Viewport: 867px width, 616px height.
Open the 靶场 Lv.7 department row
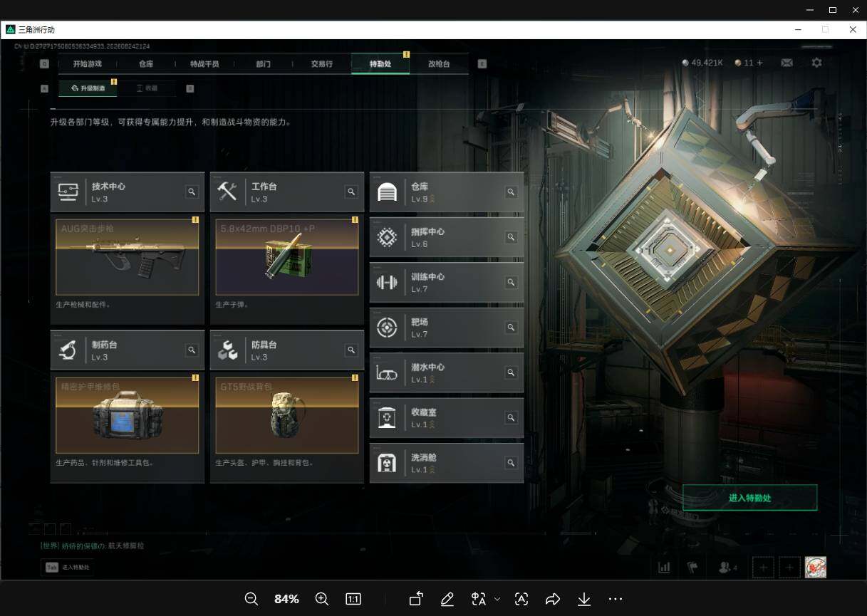pyautogui.click(x=447, y=328)
